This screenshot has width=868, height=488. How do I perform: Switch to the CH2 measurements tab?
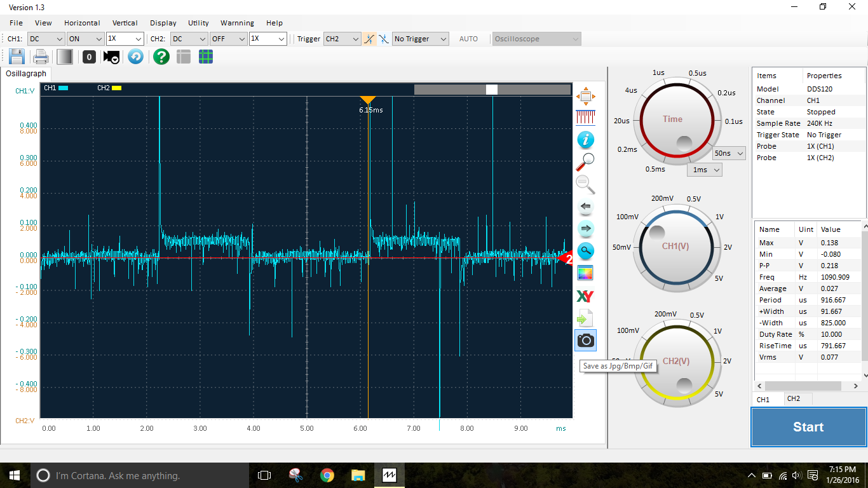coord(794,399)
